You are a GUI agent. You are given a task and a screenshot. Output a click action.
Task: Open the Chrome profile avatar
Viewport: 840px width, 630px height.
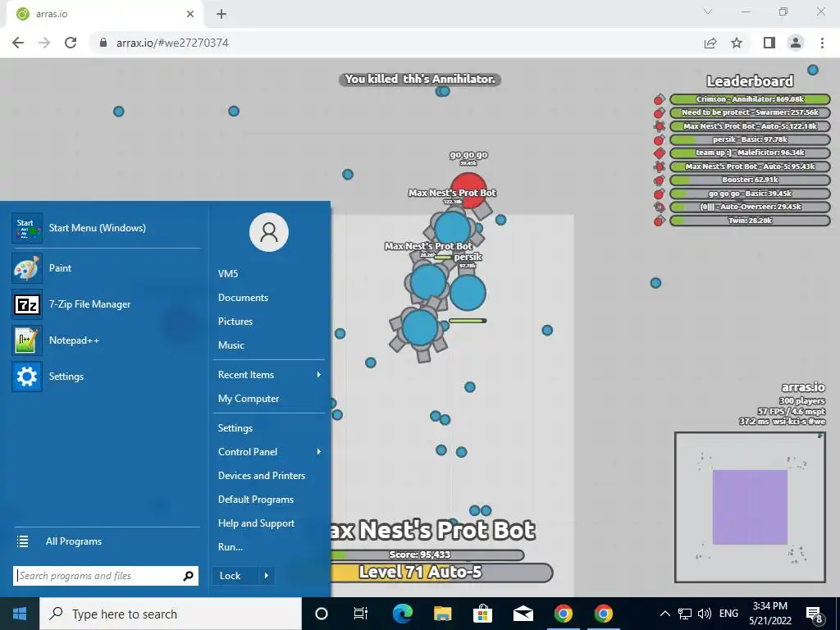click(x=796, y=43)
